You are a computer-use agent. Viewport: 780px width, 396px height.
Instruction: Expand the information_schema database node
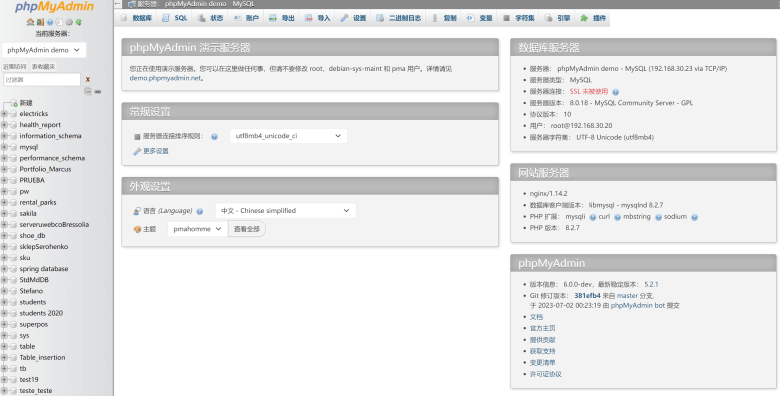[4, 136]
